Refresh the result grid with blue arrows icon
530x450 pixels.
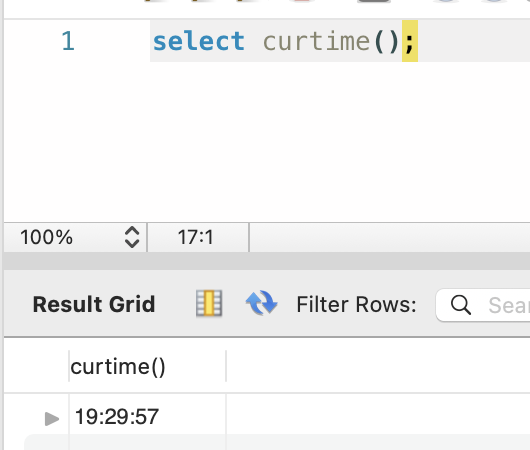[261, 303]
